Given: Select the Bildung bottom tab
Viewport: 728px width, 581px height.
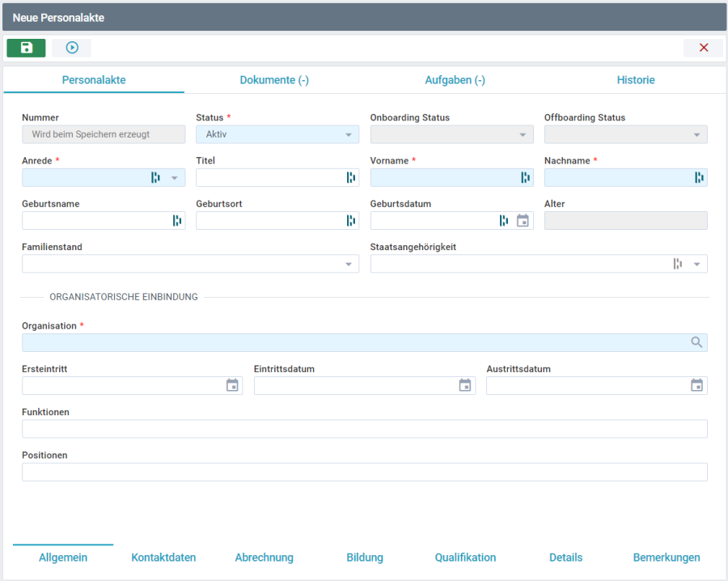Looking at the screenshot, I should 365,558.
